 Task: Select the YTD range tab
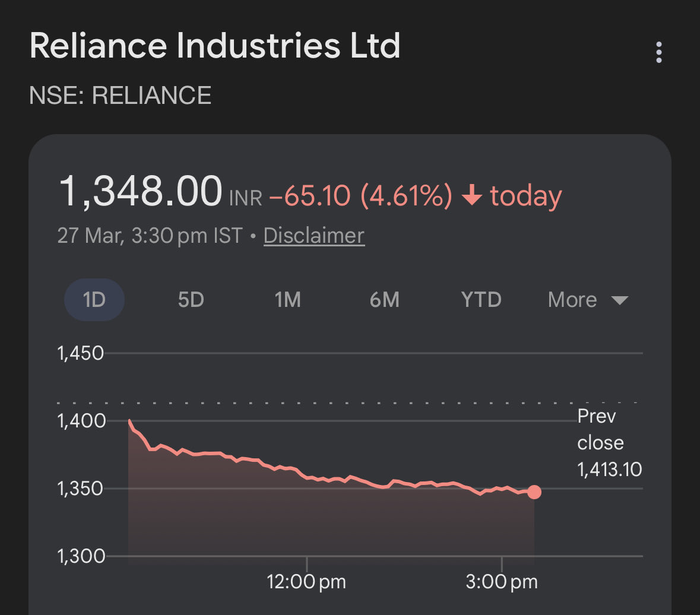click(481, 300)
